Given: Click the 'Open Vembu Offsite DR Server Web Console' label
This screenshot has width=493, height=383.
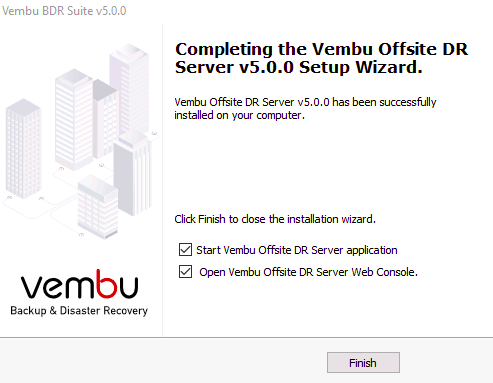Looking at the screenshot, I should click(308, 272).
